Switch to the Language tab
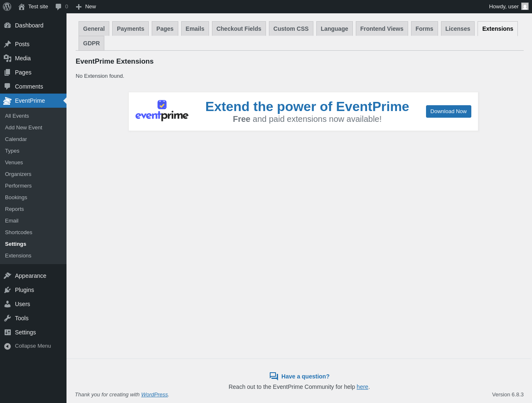Viewport: 532px width, 403px height. click(335, 29)
